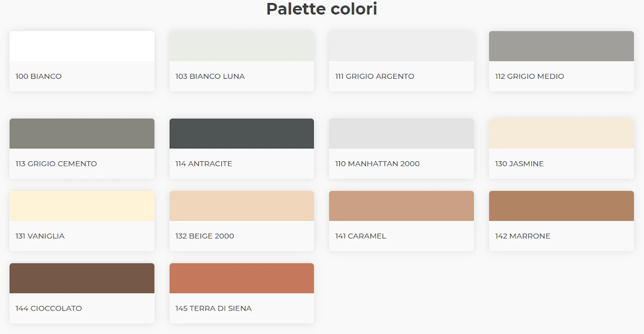Click the Palette colori heading

click(322, 9)
